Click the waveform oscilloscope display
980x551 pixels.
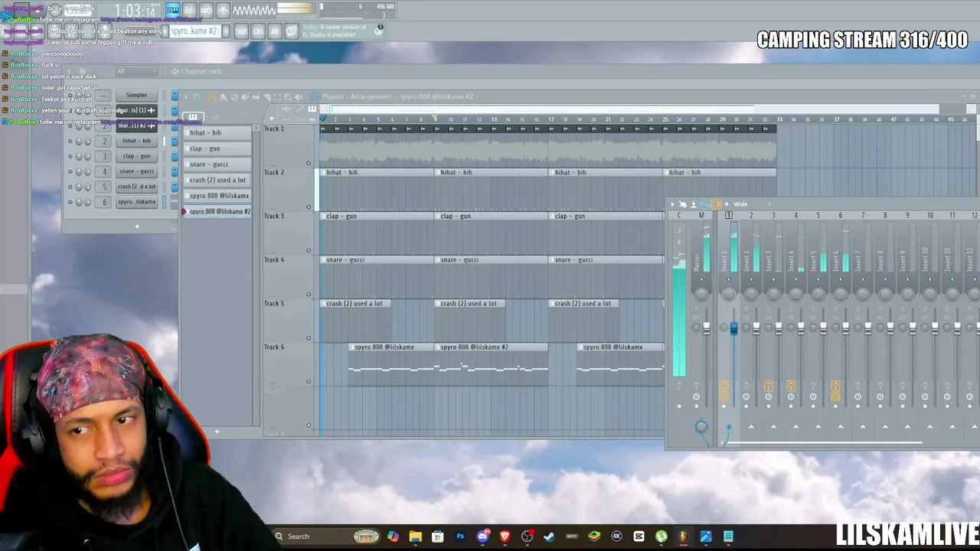pyautogui.click(x=255, y=10)
